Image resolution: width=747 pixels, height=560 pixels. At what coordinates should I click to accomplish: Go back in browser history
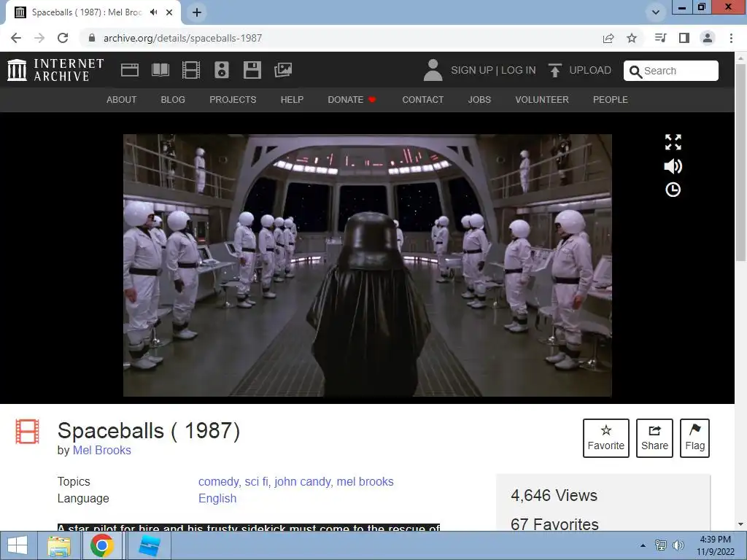(x=16, y=38)
